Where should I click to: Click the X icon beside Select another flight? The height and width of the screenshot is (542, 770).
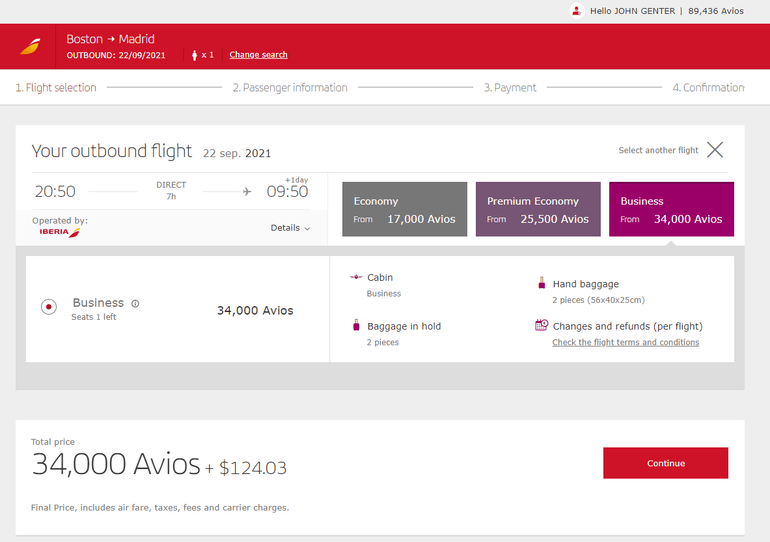[715, 150]
